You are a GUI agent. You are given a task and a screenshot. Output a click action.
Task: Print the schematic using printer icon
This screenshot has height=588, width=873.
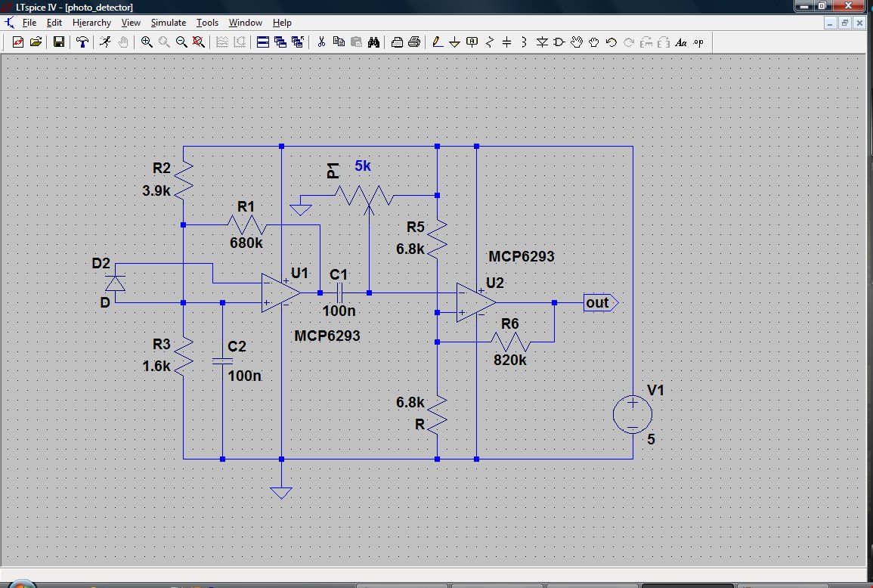pos(413,42)
